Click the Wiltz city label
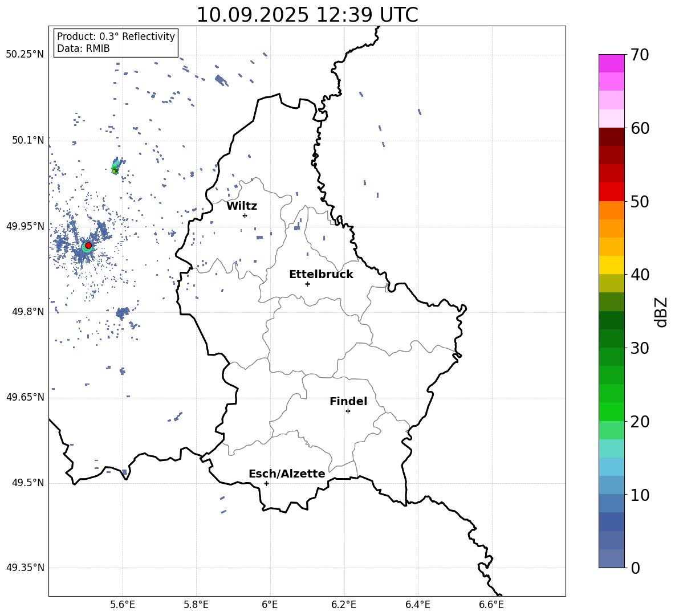675x616 pixels. [x=242, y=206]
